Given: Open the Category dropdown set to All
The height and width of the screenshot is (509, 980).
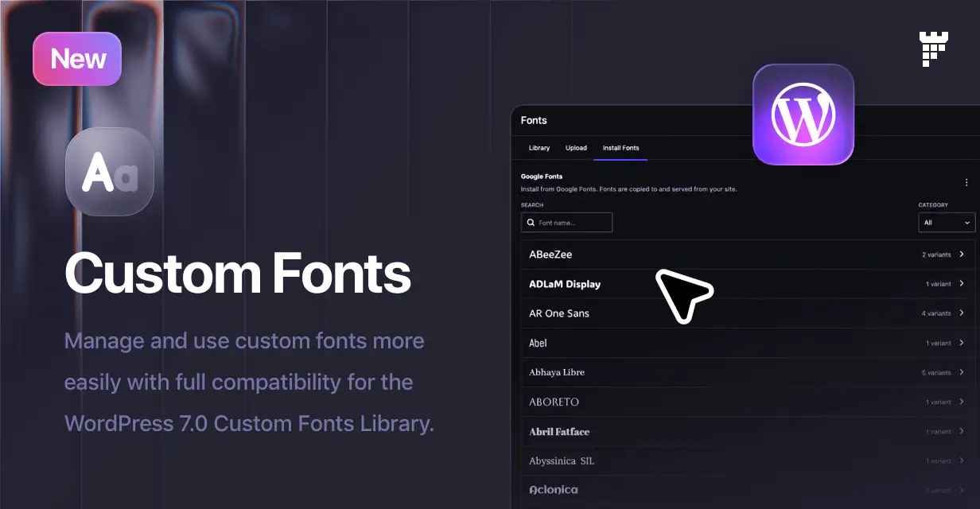Looking at the screenshot, I should pos(947,223).
